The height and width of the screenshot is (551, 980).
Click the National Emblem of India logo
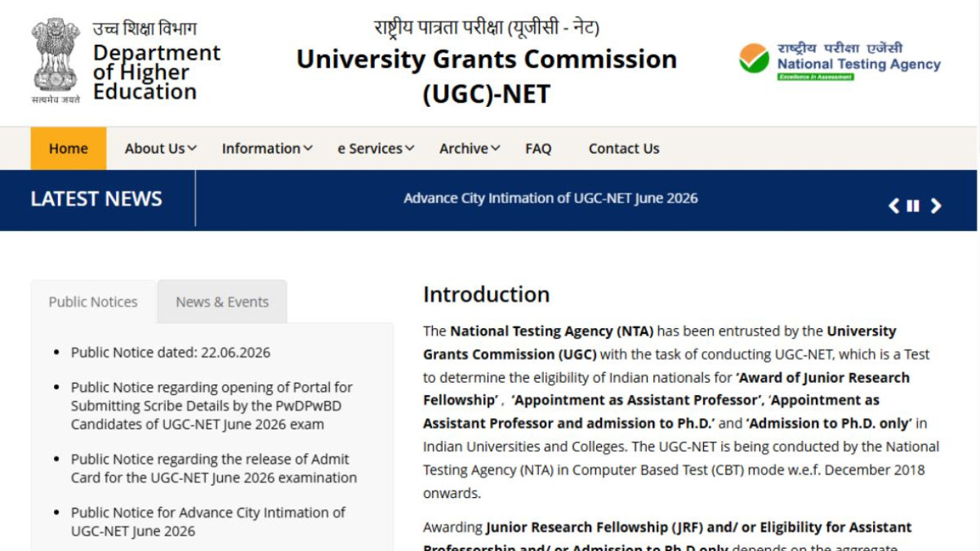56,61
